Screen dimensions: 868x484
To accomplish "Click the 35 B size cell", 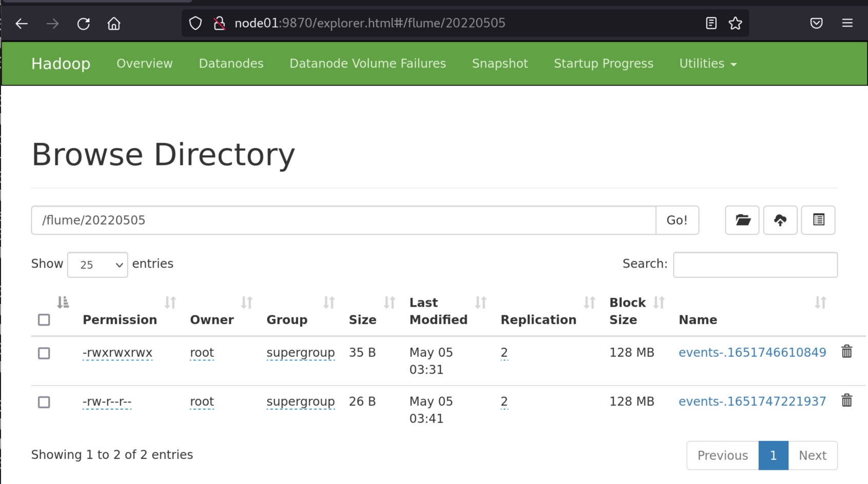I will point(362,353).
